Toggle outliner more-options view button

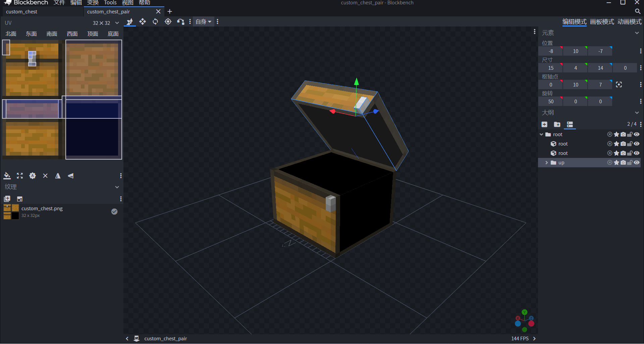coord(570,124)
